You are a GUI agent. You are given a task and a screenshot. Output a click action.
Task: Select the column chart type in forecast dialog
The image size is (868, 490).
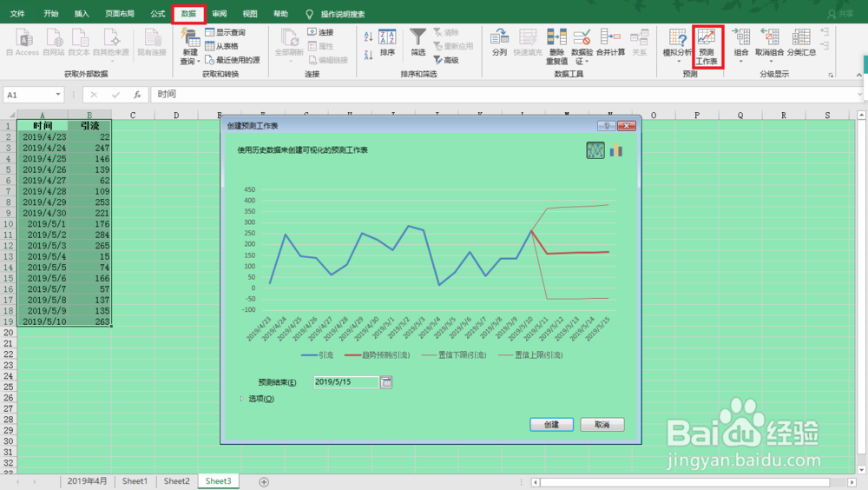tap(616, 150)
